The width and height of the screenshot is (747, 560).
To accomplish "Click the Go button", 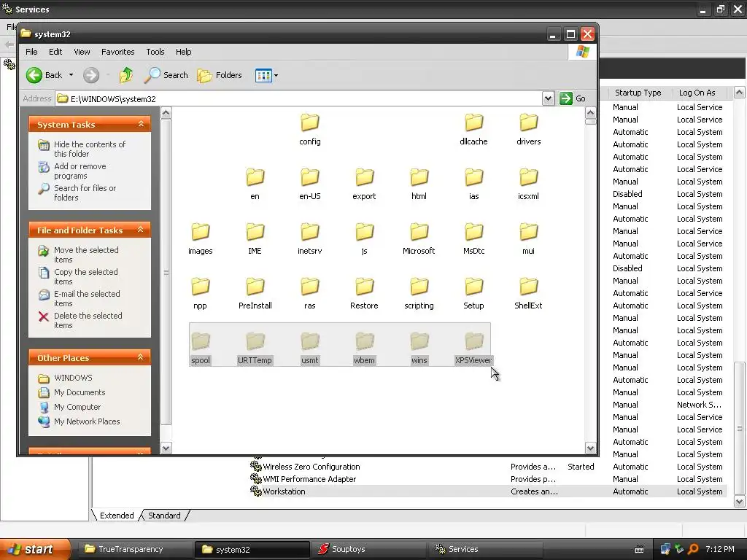I will [573, 98].
